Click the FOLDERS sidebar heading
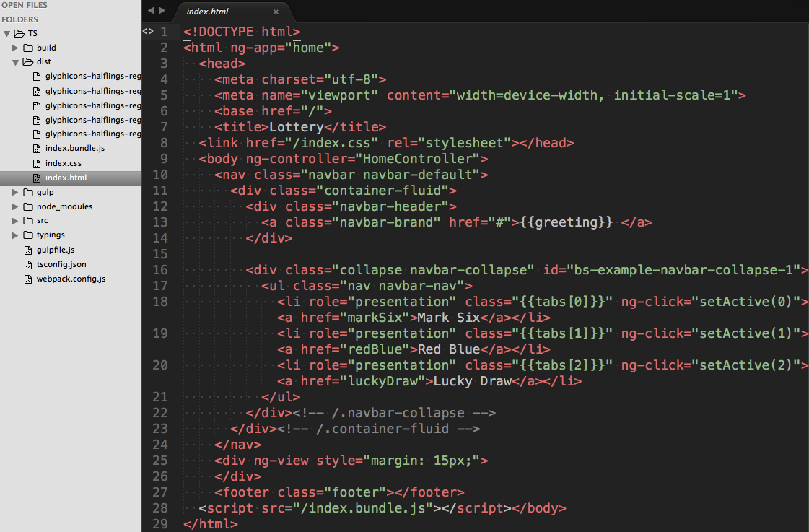Image resolution: width=809 pixels, height=532 pixels. click(19, 19)
